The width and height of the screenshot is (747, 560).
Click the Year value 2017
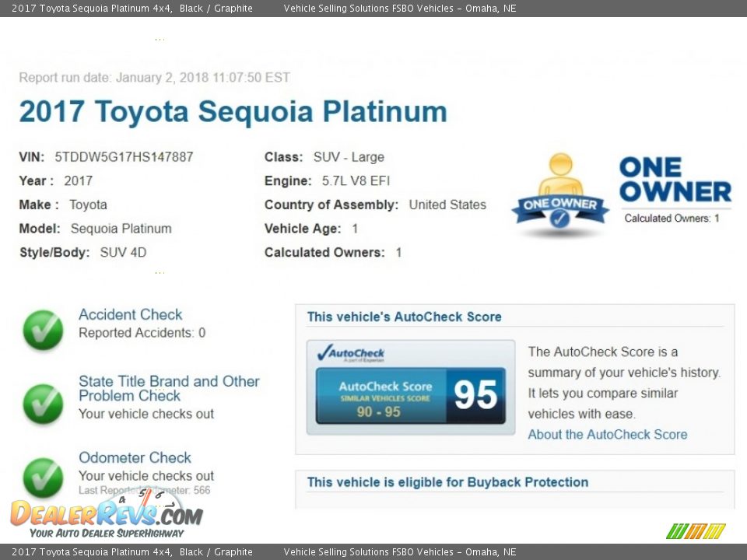pos(78,181)
